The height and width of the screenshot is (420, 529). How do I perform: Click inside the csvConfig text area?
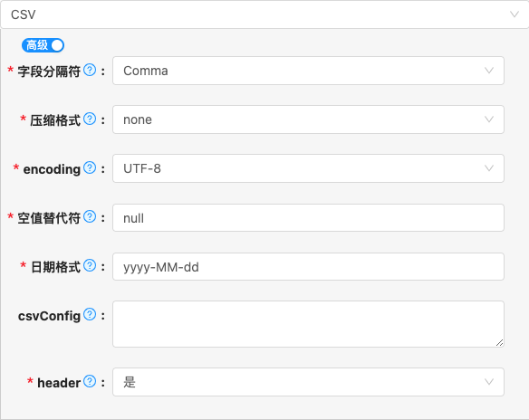pyautogui.click(x=308, y=324)
